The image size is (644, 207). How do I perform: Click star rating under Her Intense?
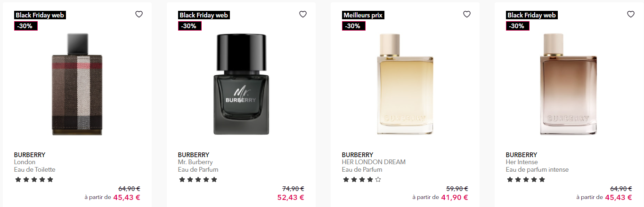(526, 179)
